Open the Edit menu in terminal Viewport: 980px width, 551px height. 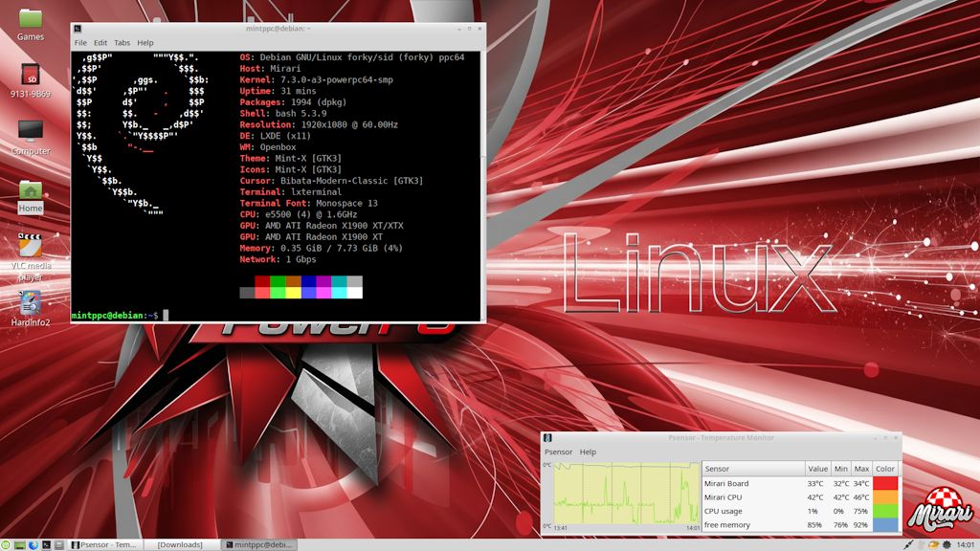tap(100, 42)
